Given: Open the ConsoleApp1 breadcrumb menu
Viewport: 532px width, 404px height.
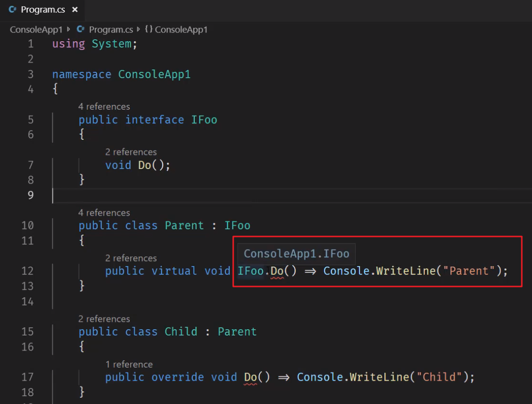Looking at the screenshot, I should click(36, 29).
